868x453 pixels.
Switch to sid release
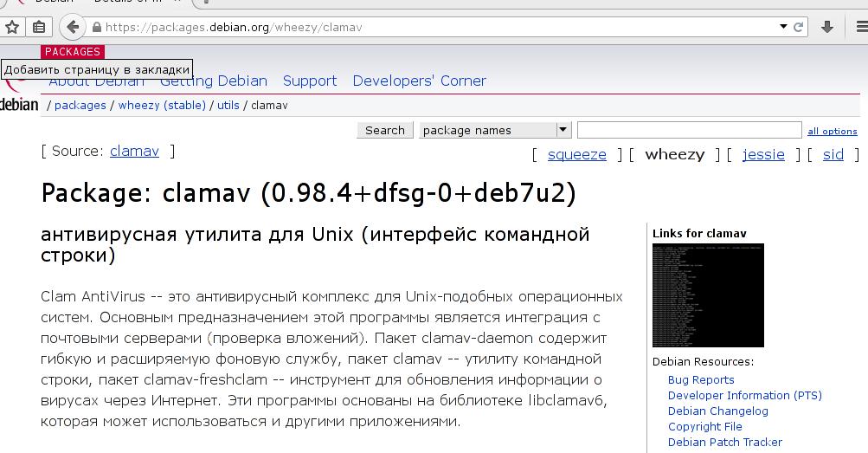point(833,154)
